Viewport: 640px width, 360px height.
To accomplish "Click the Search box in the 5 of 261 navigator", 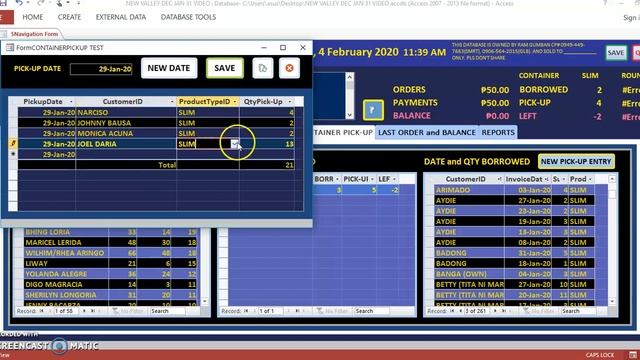I will pos(578,311).
